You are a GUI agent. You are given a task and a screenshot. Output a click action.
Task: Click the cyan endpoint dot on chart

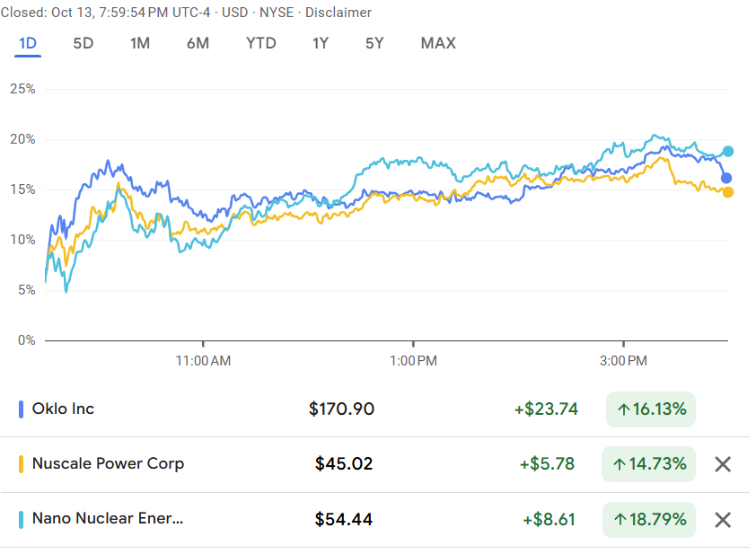(x=728, y=152)
